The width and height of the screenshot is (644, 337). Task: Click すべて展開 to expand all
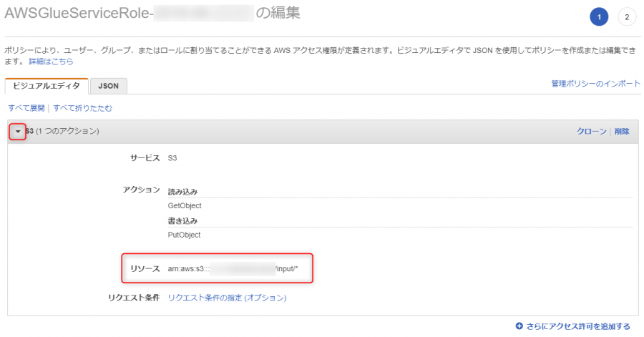click(x=26, y=108)
